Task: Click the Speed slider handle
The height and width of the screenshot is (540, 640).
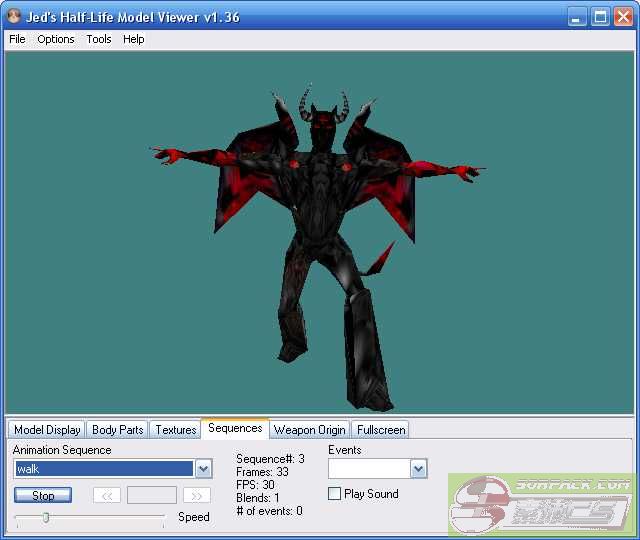Action: pos(46,517)
